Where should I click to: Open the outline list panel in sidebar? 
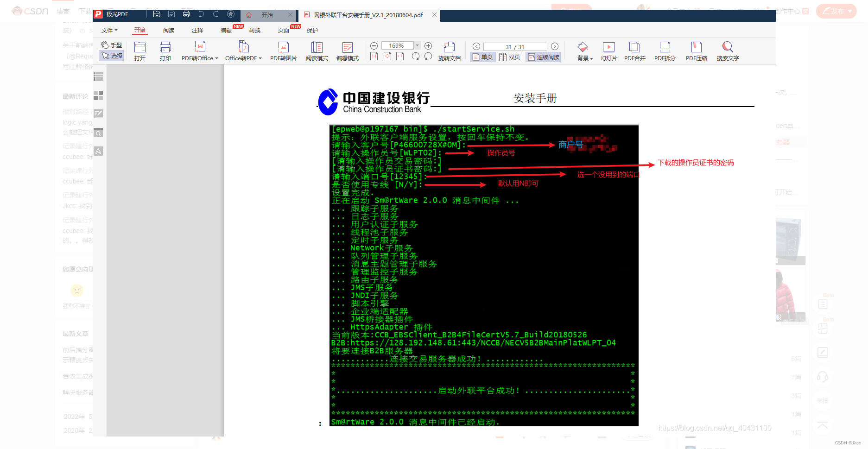point(98,77)
